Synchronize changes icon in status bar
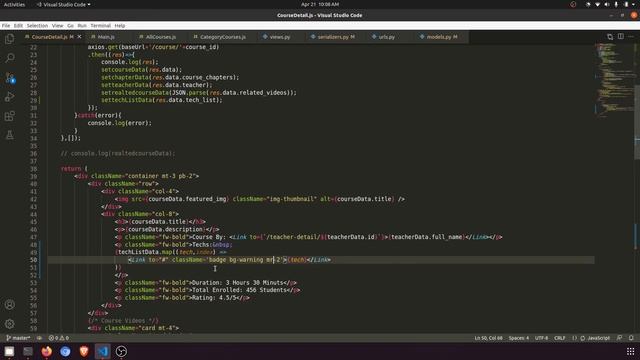 pyautogui.click(x=39, y=338)
